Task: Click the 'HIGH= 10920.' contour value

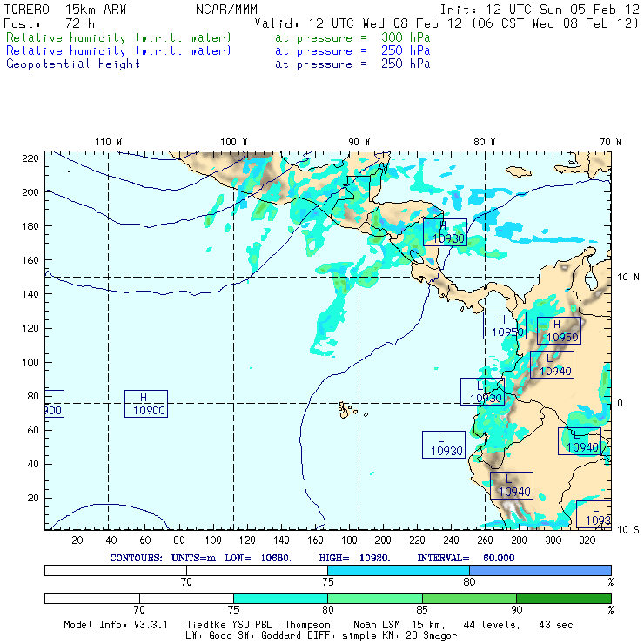Action: click(x=355, y=558)
